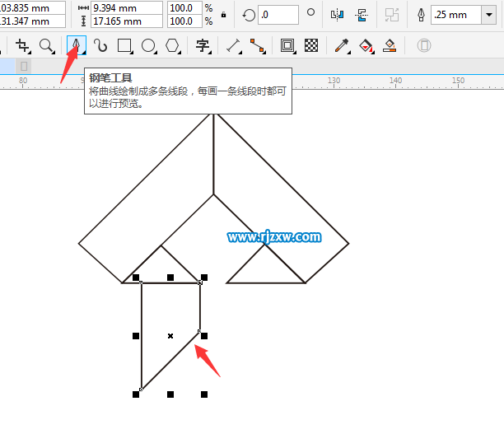The height and width of the screenshot is (434, 504).
Task: Open the outline width dropdown arrow
Action: [x=489, y=15]
